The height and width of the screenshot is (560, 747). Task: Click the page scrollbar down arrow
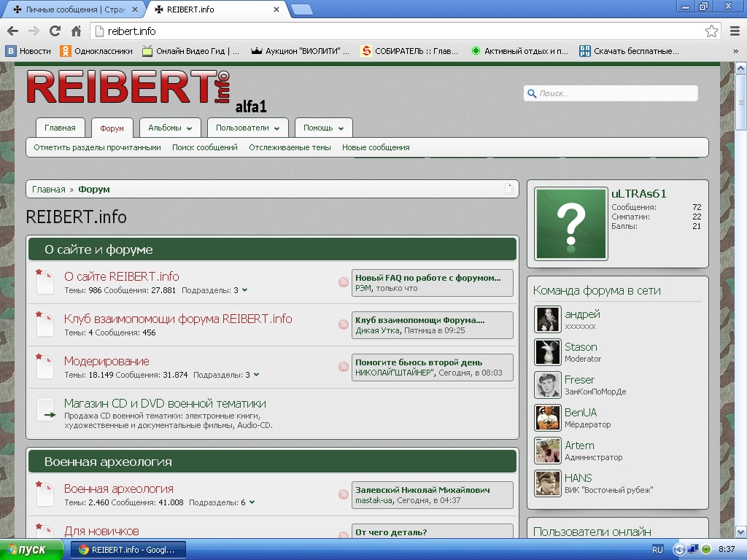741,532
